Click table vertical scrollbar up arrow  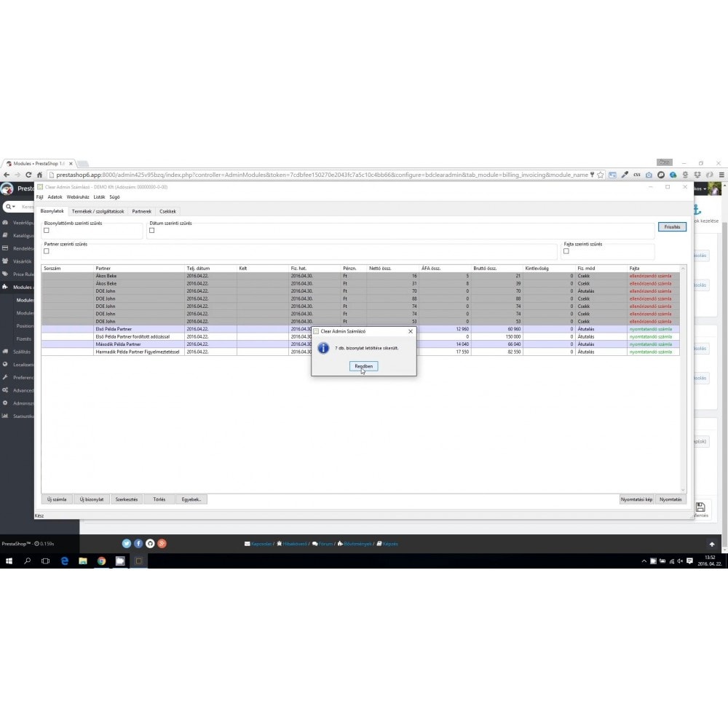pos(683,269)
